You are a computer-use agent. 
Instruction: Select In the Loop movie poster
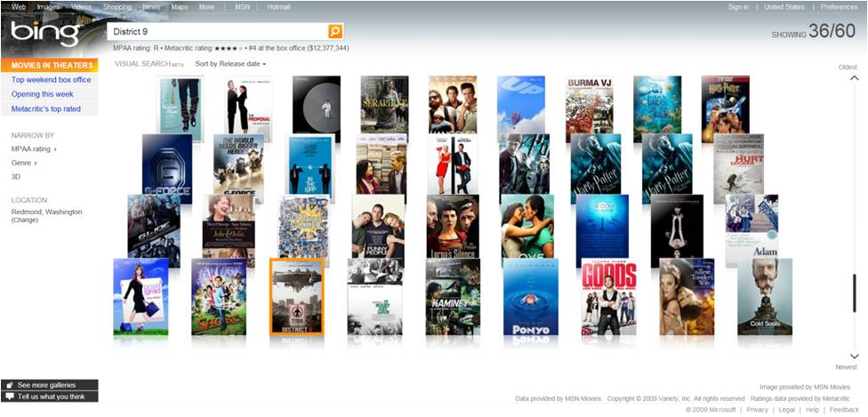click(310, 165)
